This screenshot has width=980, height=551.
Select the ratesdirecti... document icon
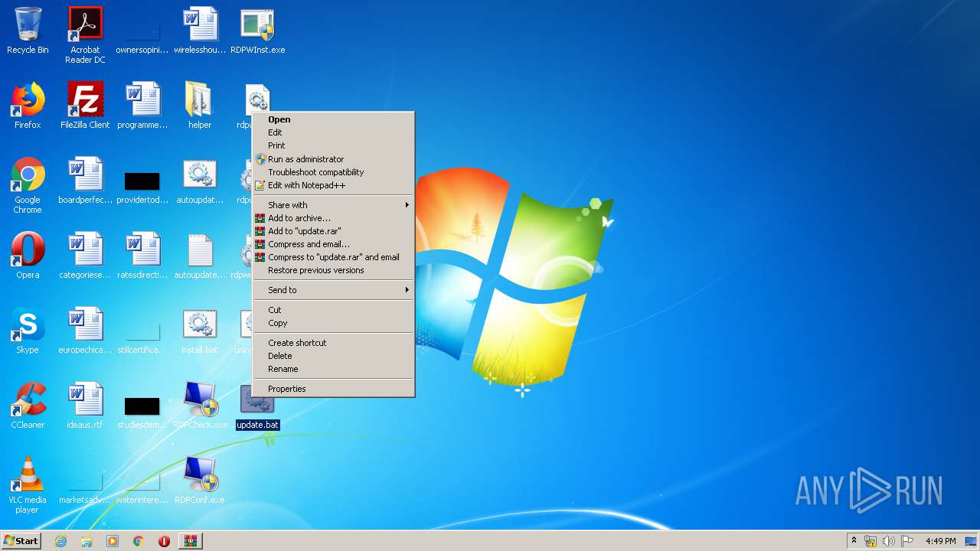142,256
